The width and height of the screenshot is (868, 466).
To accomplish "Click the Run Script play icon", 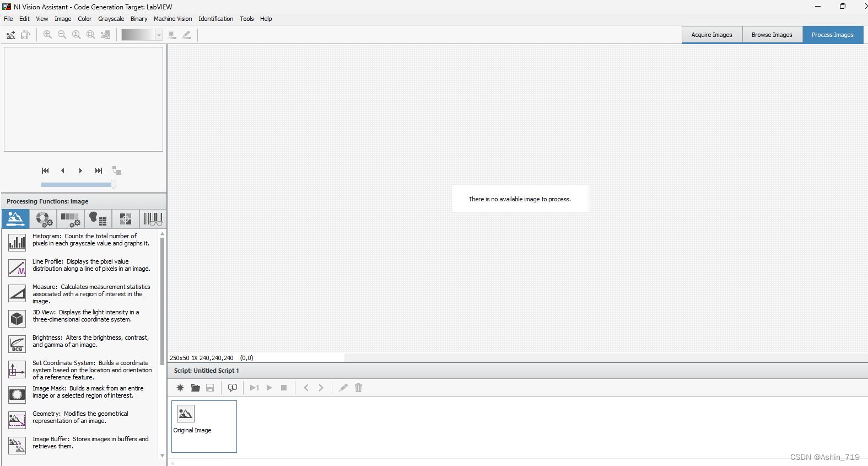I will (269, 388).
